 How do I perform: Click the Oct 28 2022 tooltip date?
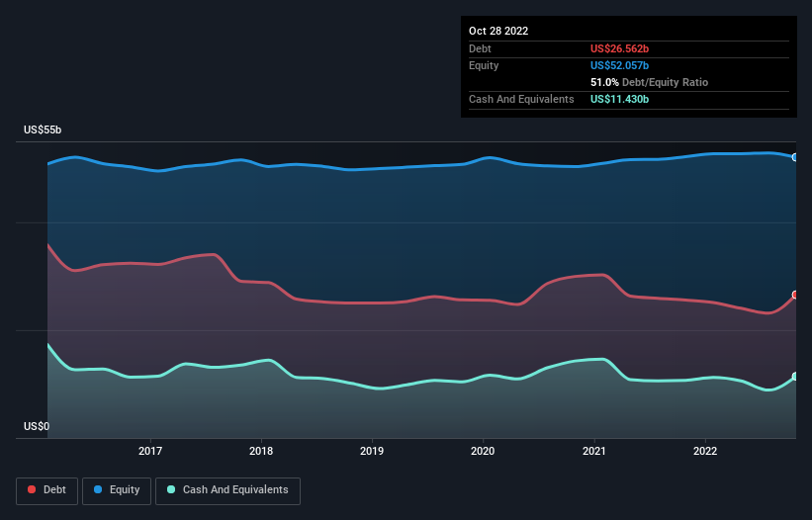(498, 31)
